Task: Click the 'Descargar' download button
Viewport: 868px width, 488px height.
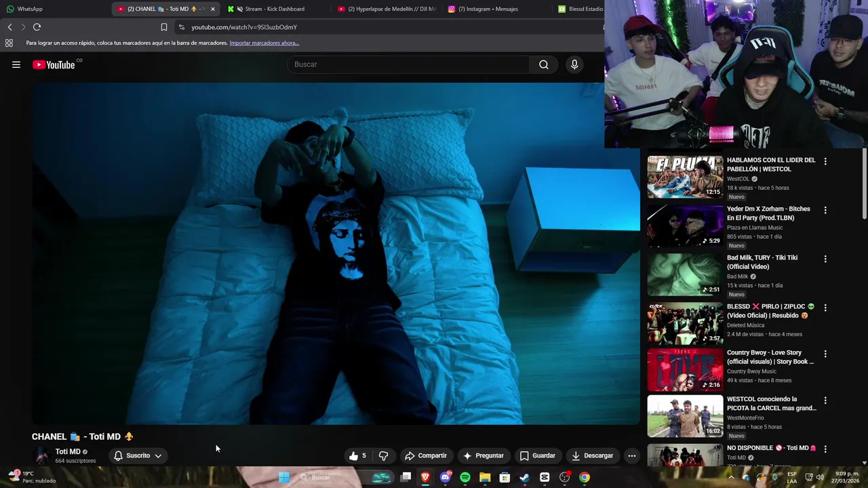Action: tap(593, 455)
